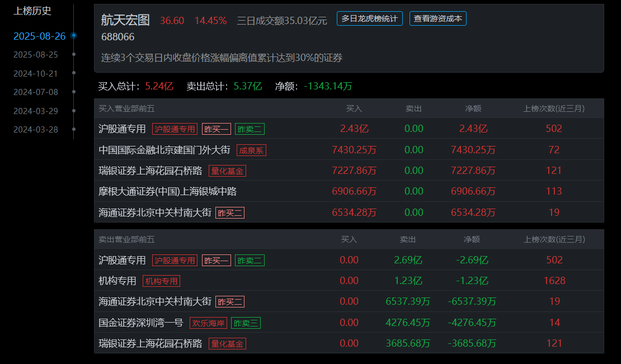Click stock code 688066
Screen dimensions: 621x364
(x=117, y=37)
